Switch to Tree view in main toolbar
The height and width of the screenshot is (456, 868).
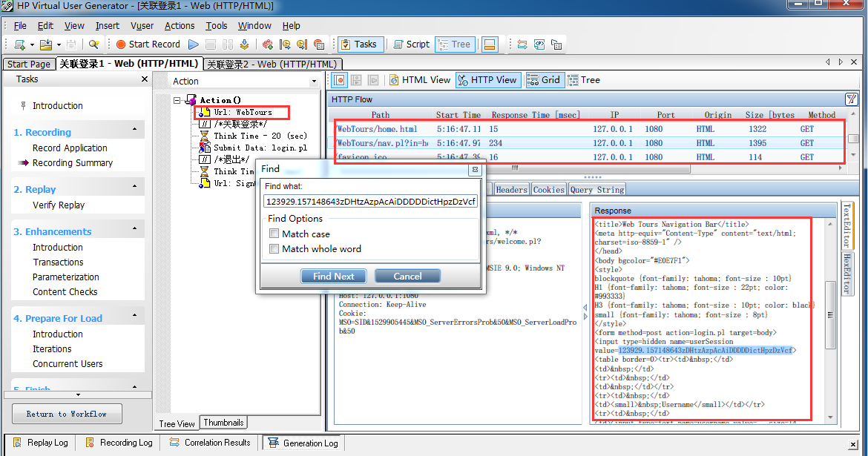pos(455,44)
